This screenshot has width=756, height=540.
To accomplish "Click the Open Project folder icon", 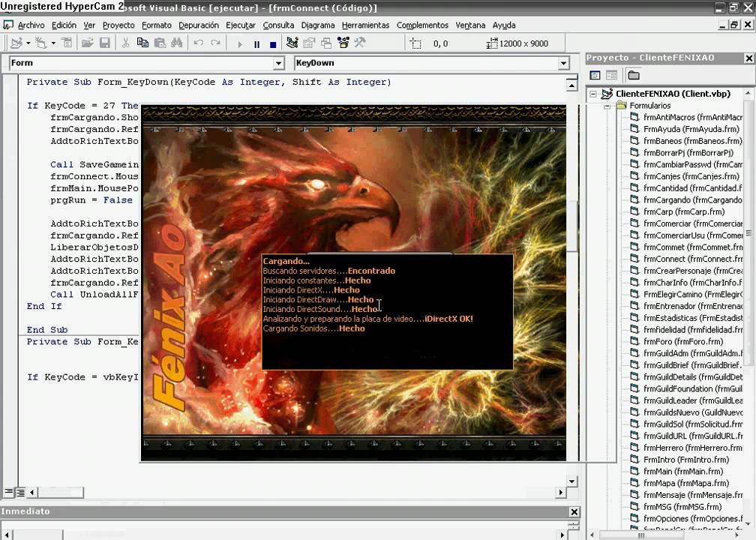I will click(87, 43).
